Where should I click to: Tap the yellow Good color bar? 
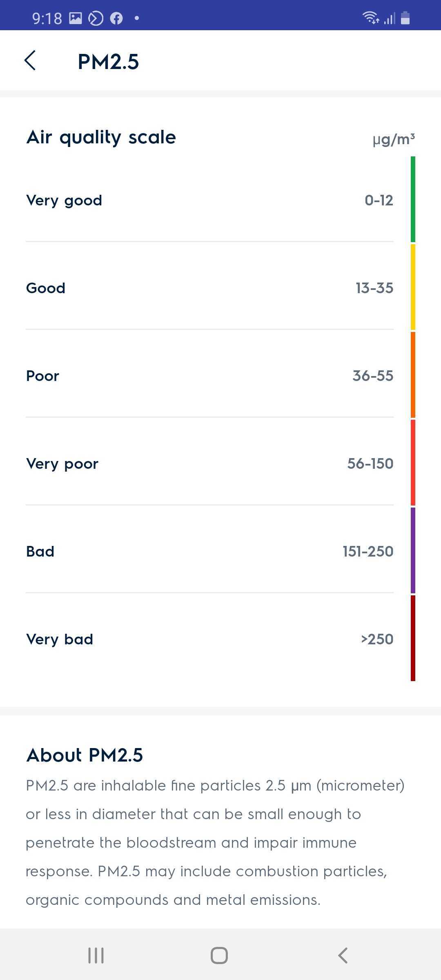[413, 287]
